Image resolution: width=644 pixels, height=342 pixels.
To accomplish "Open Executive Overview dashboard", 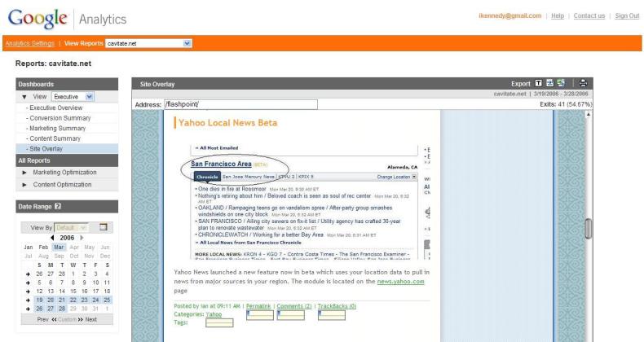I will (56, 107).
